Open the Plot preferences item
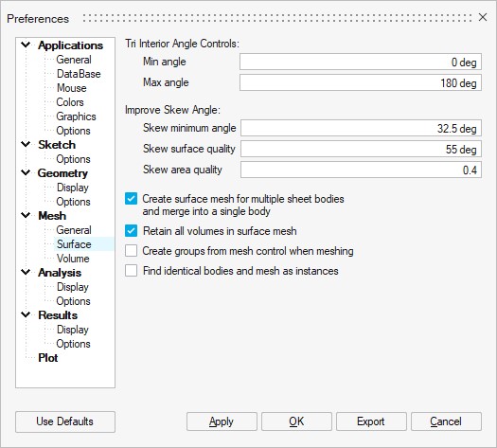 [48, 358]
